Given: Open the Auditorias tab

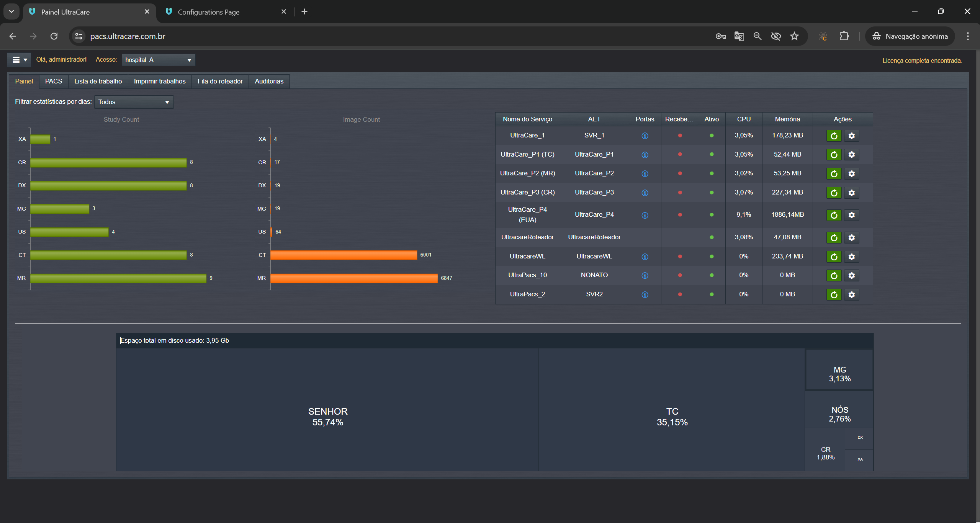Looking at the screenshot, I should (x=269, y=81).
